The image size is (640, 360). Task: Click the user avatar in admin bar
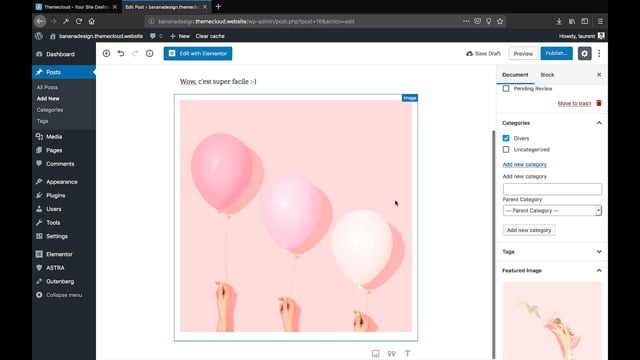[x=601, y=36]
